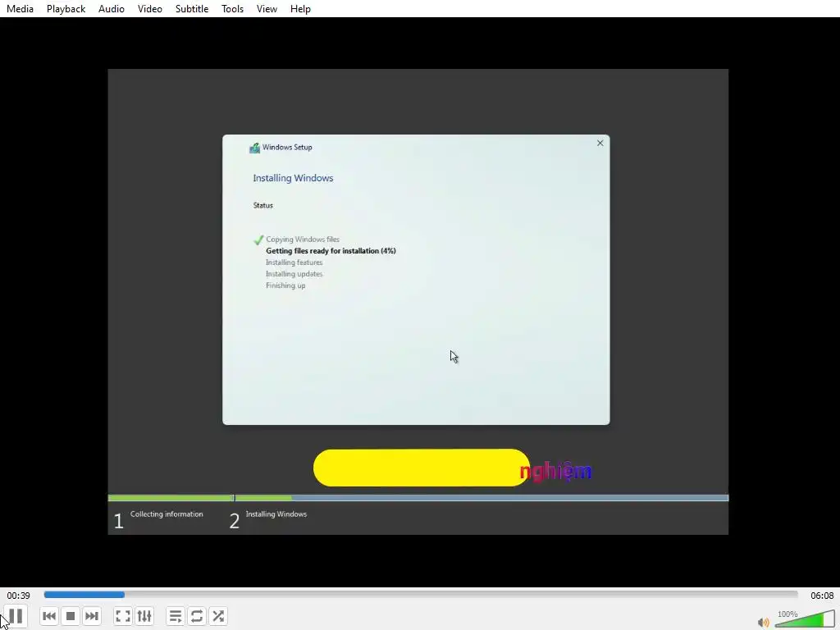Click 'Installing features' status line
Screen dimensions: 840x630
[x=294, y=262]
